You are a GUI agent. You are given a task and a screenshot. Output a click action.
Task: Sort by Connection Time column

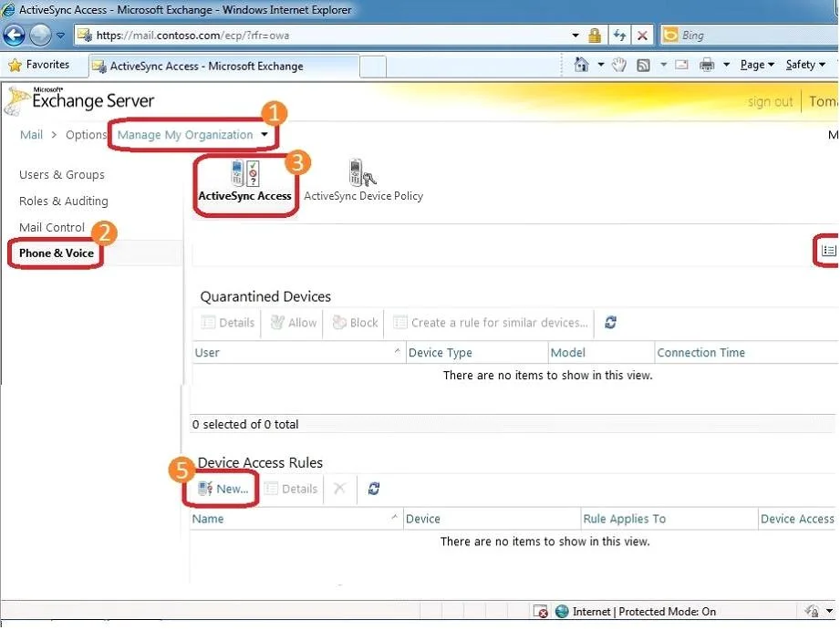[x=747, y=353]
